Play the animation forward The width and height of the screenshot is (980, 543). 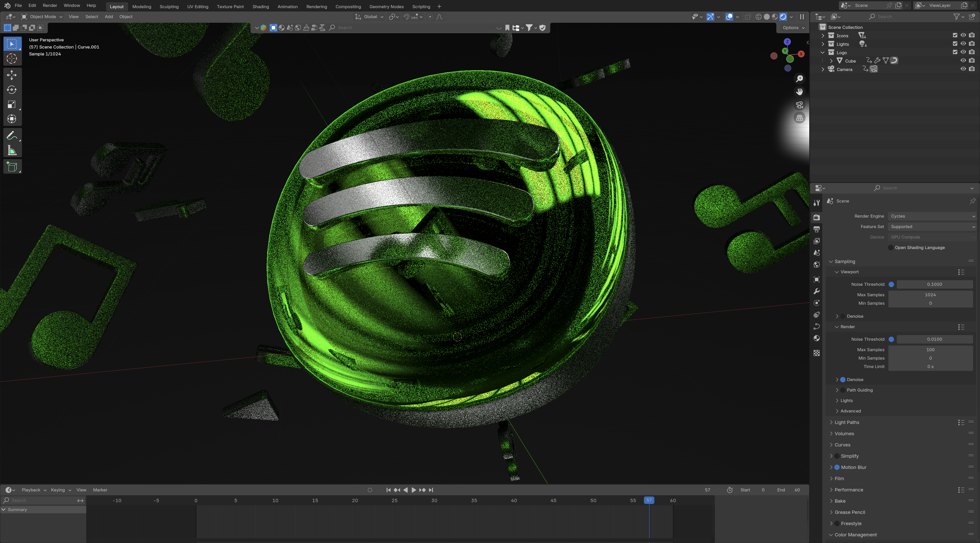click(x=413, y=490)
